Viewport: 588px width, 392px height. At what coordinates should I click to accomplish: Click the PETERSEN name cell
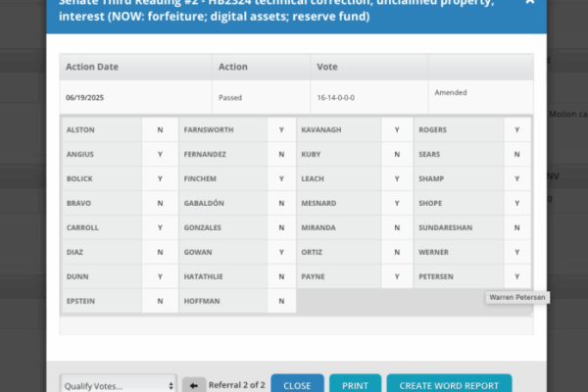459,276
